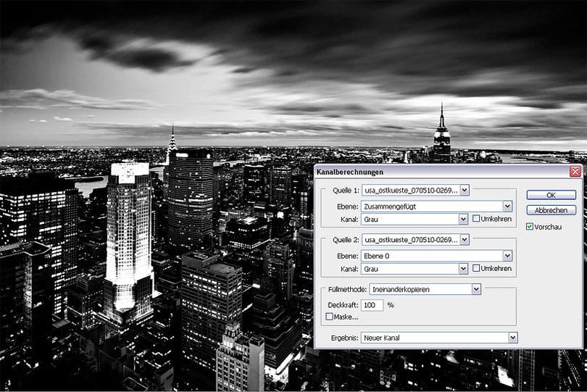The width and height of the screenshot is (587, 392).
Task: Disable the Vorschau preview checkbox
Action: (529, 227)
